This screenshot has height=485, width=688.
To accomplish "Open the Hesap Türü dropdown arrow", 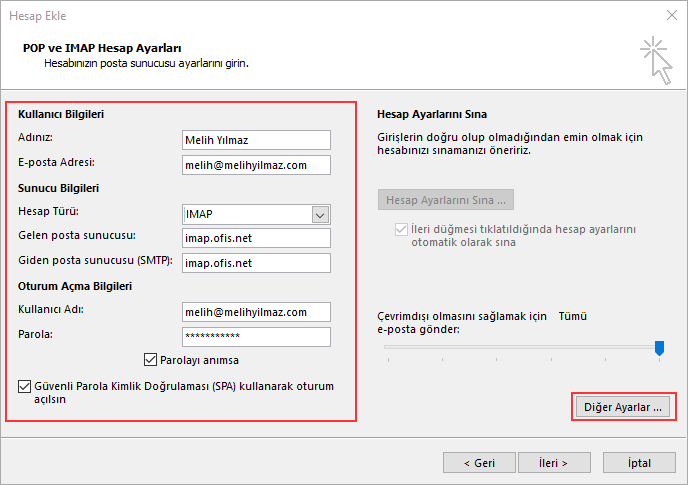I will coord(320,214).
